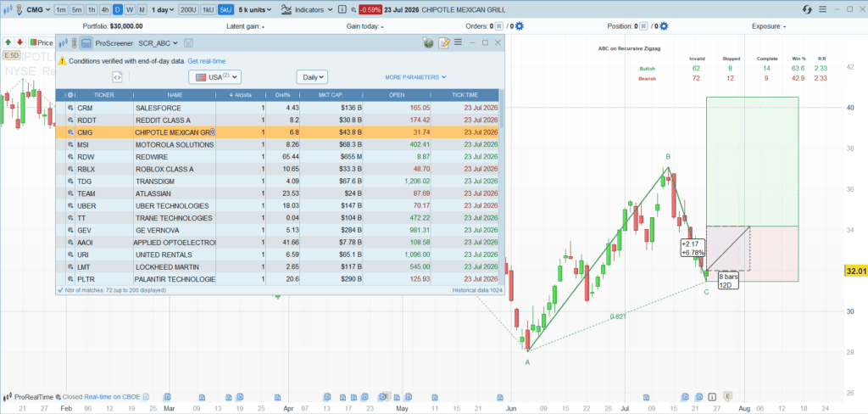Open the main chart window hamburger menu

822,9
